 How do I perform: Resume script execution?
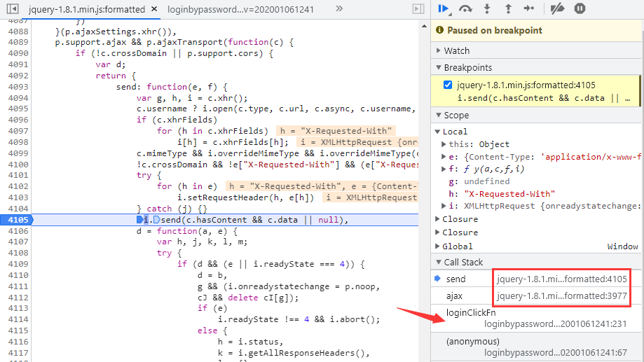(x=444, y=8)
